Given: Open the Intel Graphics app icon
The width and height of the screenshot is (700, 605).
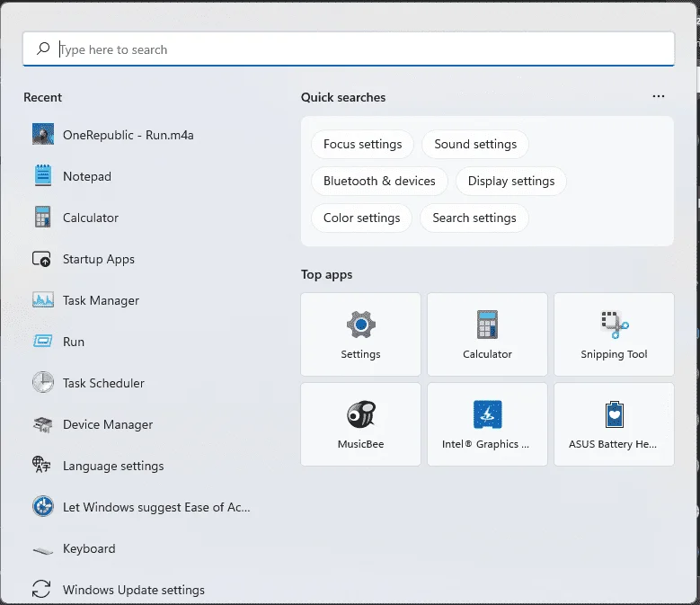Looking at the screenshot, I should click(x=487, y=414).
